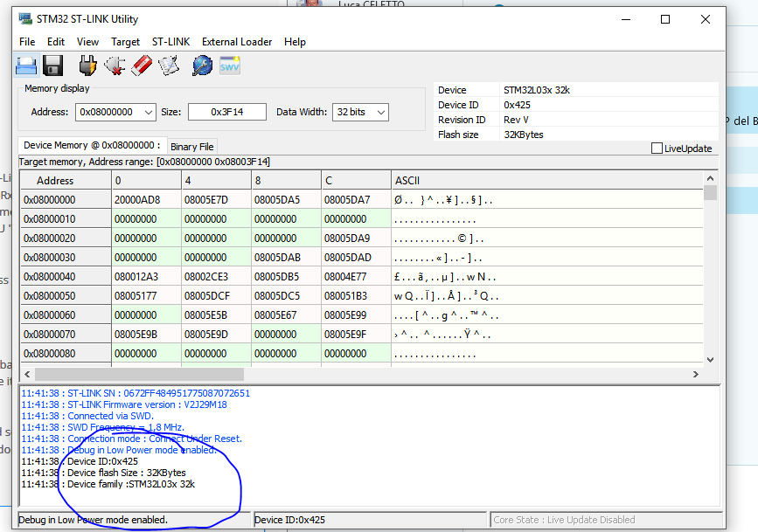Click the Revision ID value Rev V
Viewport: 758px width, 532px height.
516,120
